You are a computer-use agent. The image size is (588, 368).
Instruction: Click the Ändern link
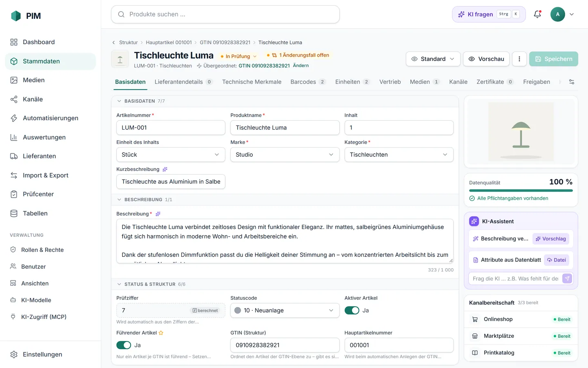[301, 65]
